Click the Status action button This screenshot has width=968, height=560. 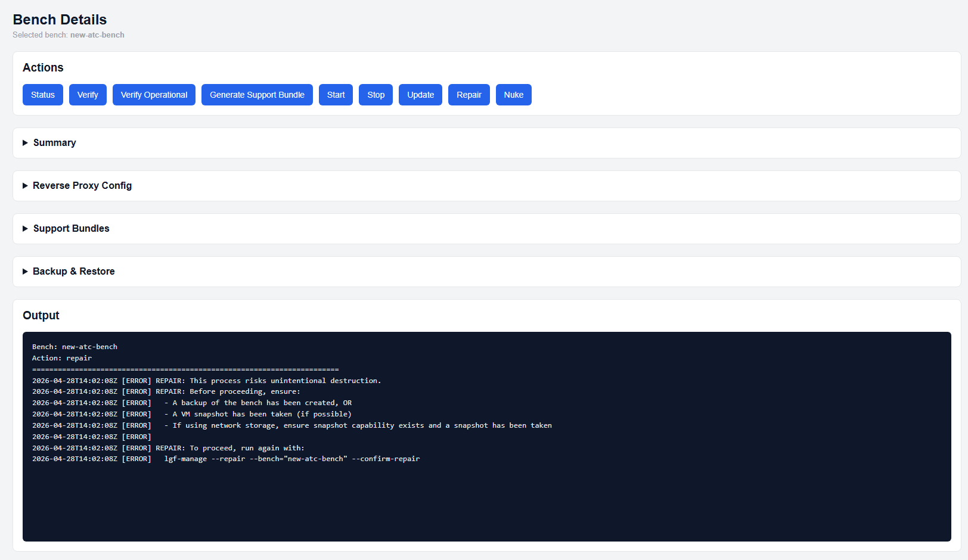tap(43, 95)
